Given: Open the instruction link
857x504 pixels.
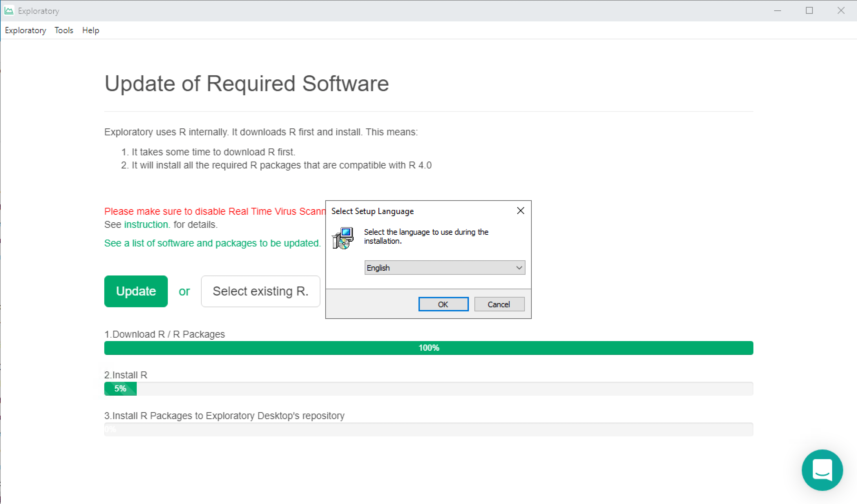Looking at the screenshot, I should point(147,224).
